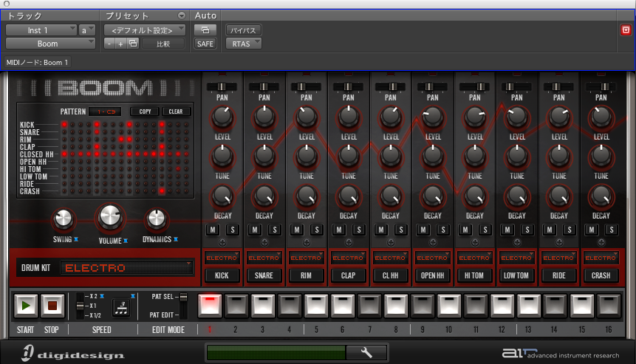Viewport: 636px width, 364px height.
Task: Open the Inst 1 track dropdown
Action: pos(41,30)
